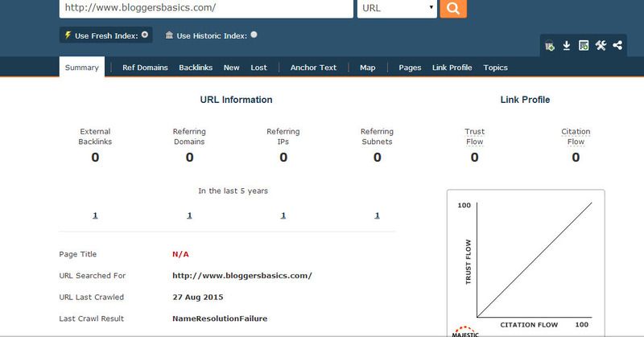
Task: Click the In the last 5 years text
Action: click(x=233, y=191)
